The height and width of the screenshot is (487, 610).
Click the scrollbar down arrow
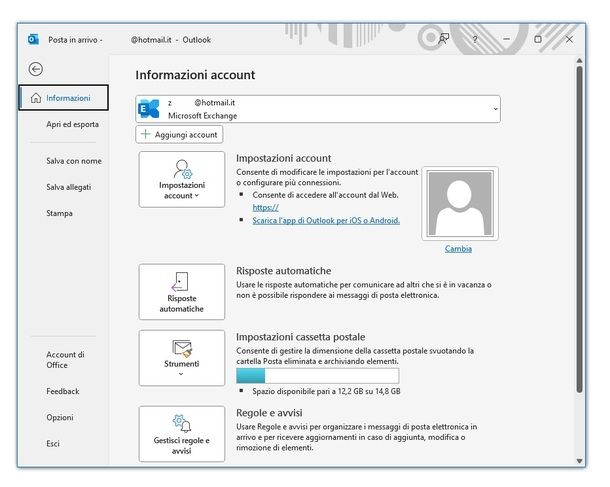click(579, 461)
